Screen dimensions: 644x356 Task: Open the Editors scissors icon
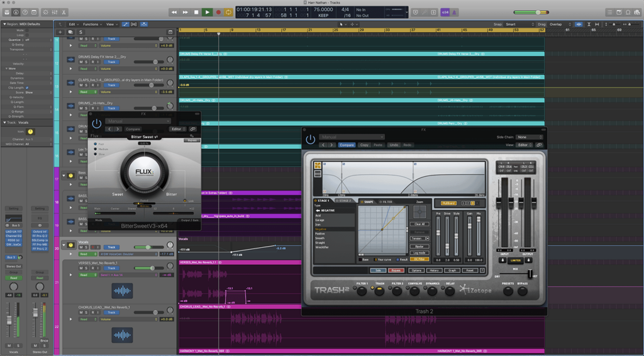64,13
